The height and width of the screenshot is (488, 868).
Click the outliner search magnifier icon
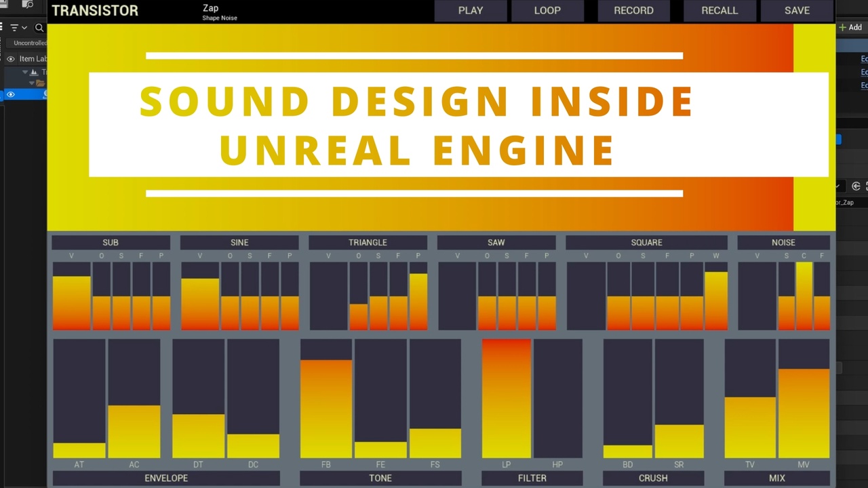pyautogui.click(x=39, y=28)
